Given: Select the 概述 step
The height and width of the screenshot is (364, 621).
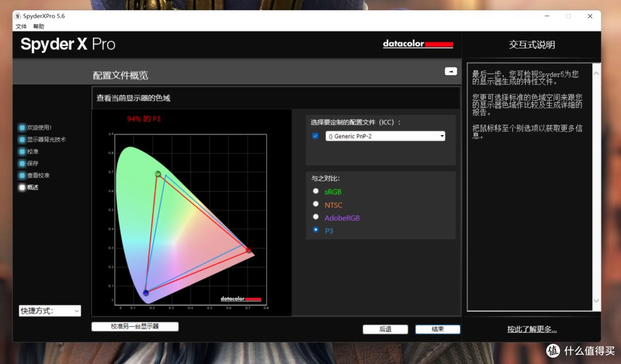Looking at the screenshot, I should (x=29, y=187).
